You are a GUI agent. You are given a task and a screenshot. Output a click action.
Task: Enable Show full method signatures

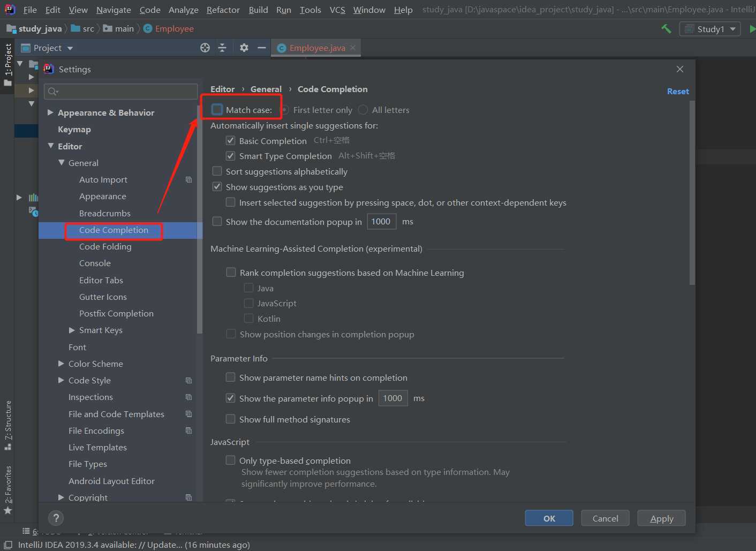tap(230, 419)
